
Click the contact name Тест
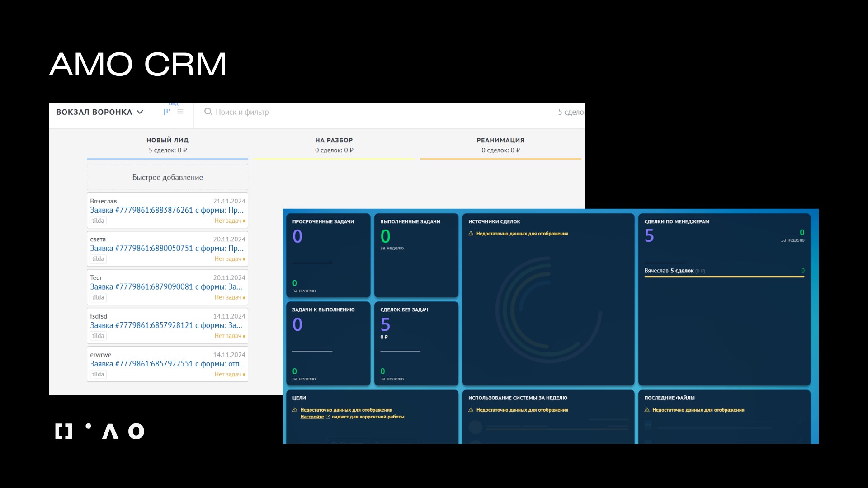click(x=96, y=277)
